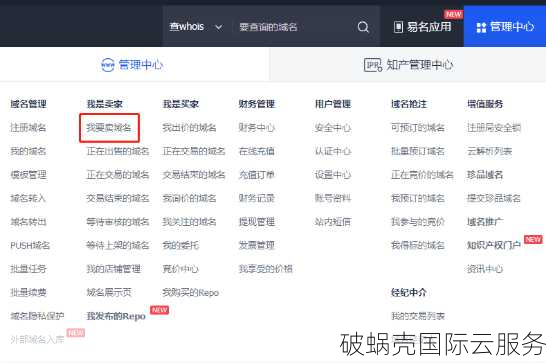Open 批量任务
Screen dimensions: 546x363
[x=28, y=269]
